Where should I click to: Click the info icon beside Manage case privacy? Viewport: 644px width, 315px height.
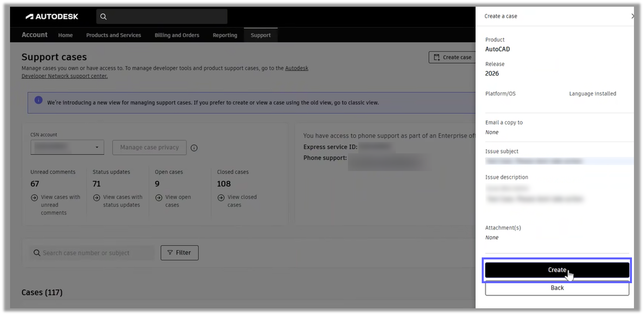tap(194, 148)
